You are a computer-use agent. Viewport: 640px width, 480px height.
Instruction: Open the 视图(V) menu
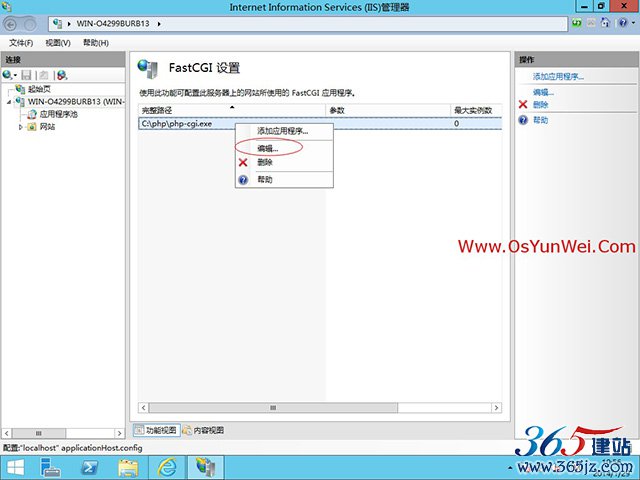58,43
